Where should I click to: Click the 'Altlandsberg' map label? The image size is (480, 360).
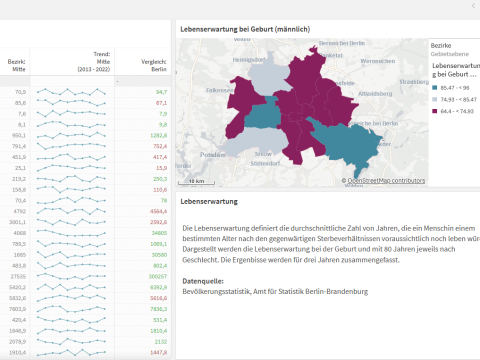coord(375,94)
